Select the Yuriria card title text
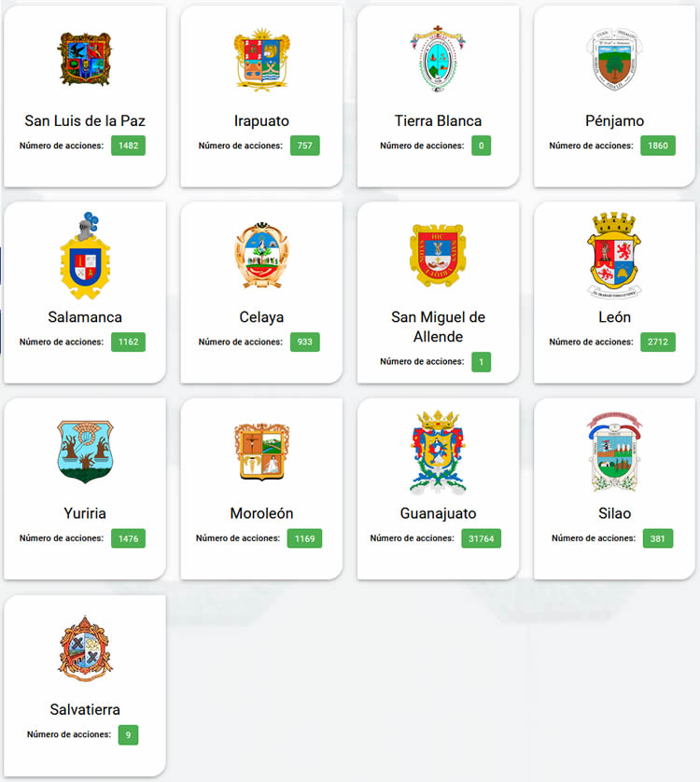The image size is (700, 782). pos(85,513)
